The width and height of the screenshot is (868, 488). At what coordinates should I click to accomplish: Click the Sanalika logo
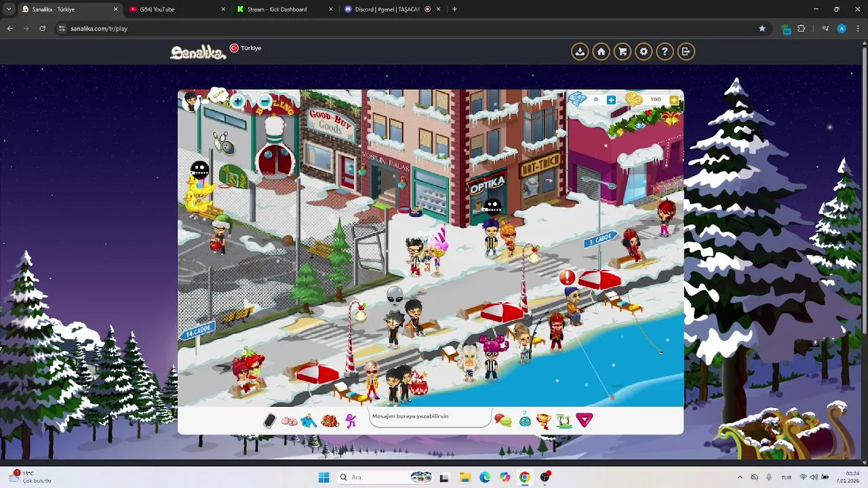coord(198,52)
